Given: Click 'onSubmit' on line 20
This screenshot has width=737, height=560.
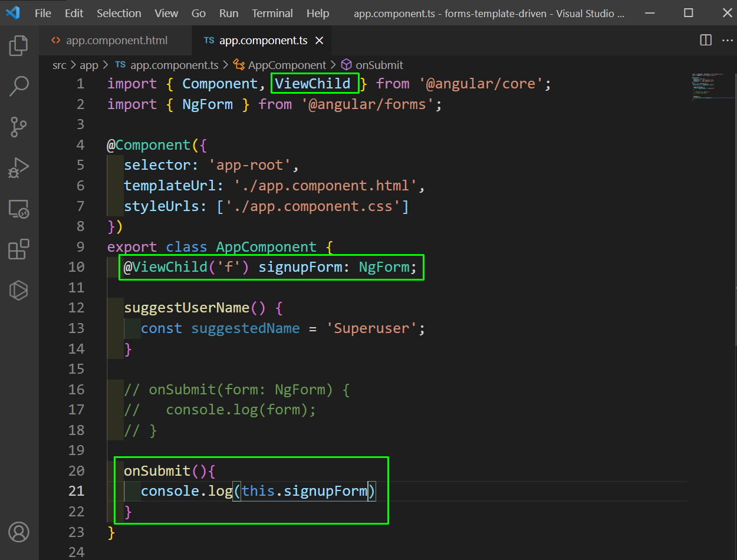Looking at the screenshot, I should click(x=157, y=471).
